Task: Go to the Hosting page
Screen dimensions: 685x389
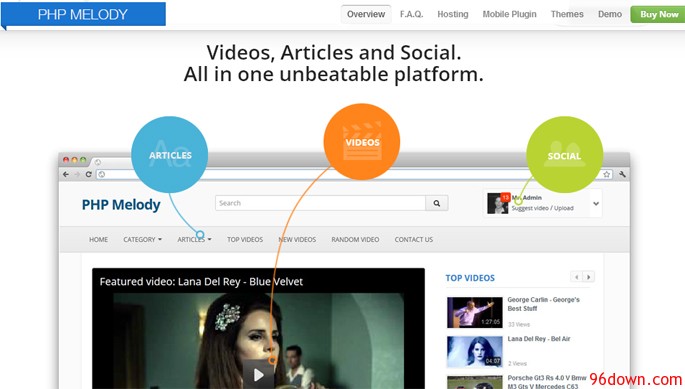Action: (453, 14)
